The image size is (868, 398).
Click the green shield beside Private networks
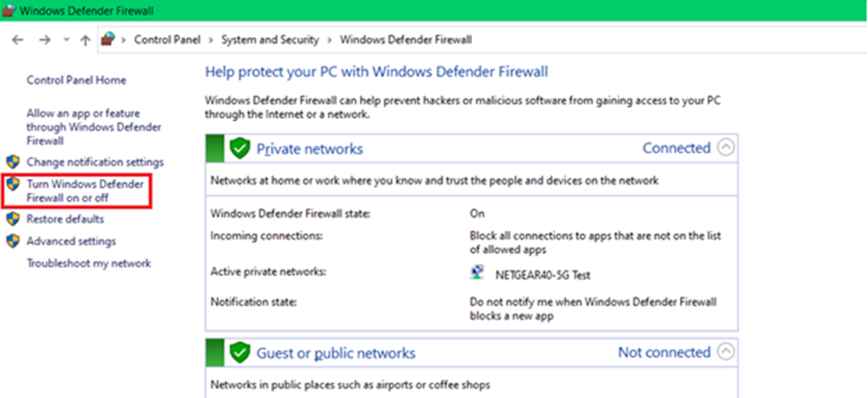tap(239, 149)
